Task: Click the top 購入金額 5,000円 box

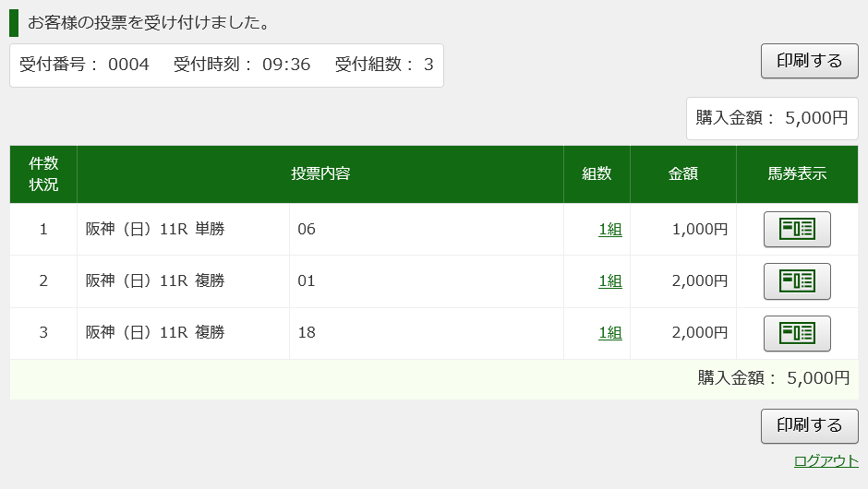Action: 772,118
